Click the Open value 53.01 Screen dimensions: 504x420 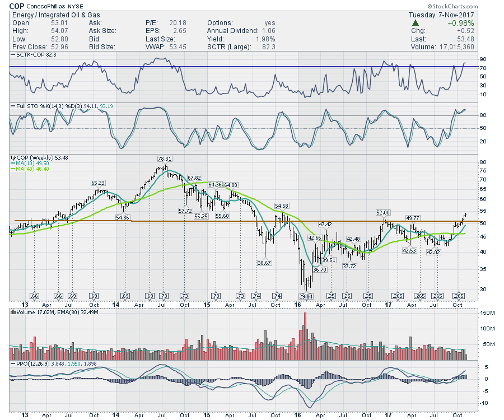[59, 23]
